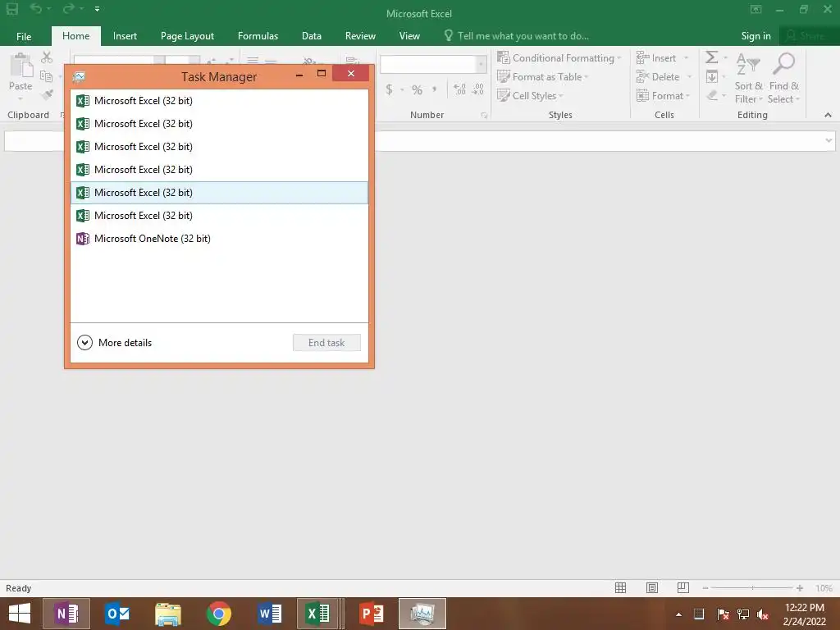Click the zoom out minus button
Screen dimensions: 840x630
point(705,588)
